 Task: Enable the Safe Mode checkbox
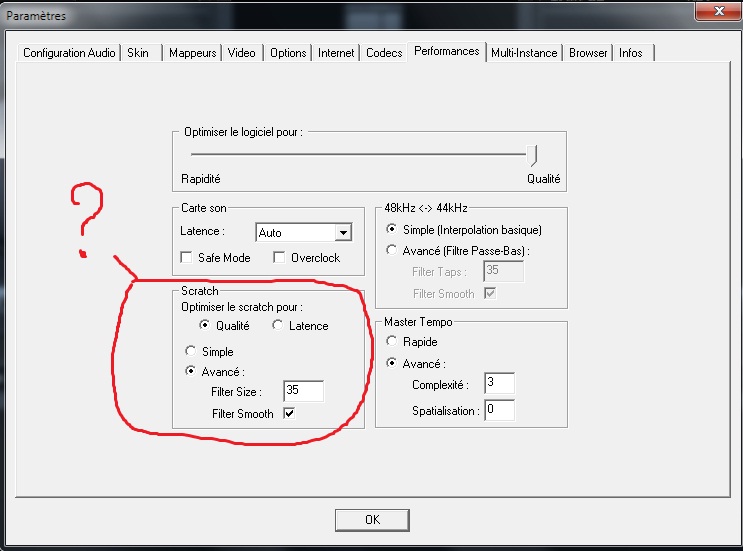click(186, 258)
